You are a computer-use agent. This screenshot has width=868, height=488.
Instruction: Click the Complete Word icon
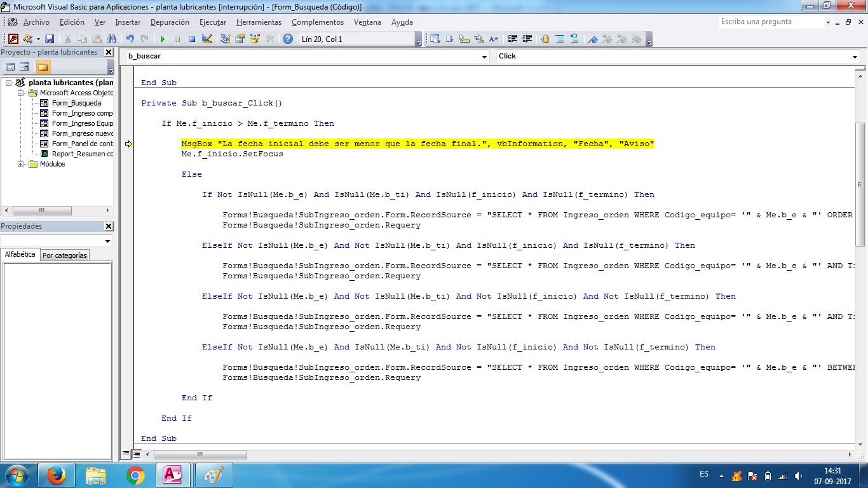tap(494, 39)
